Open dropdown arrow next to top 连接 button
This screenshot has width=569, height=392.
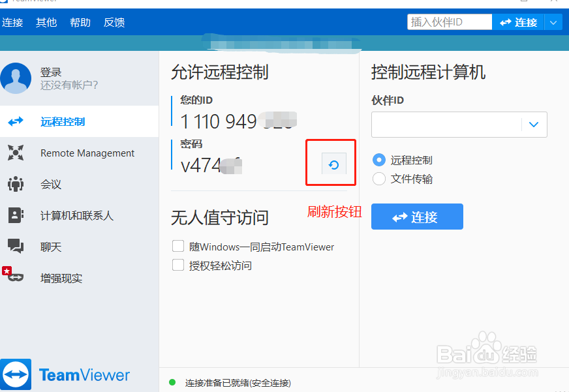point(553,22)
